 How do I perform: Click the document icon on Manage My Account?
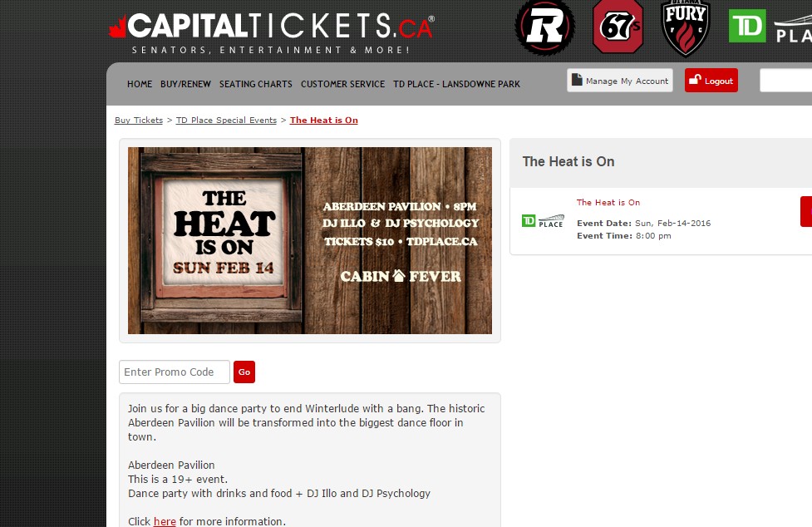(577, 80)
